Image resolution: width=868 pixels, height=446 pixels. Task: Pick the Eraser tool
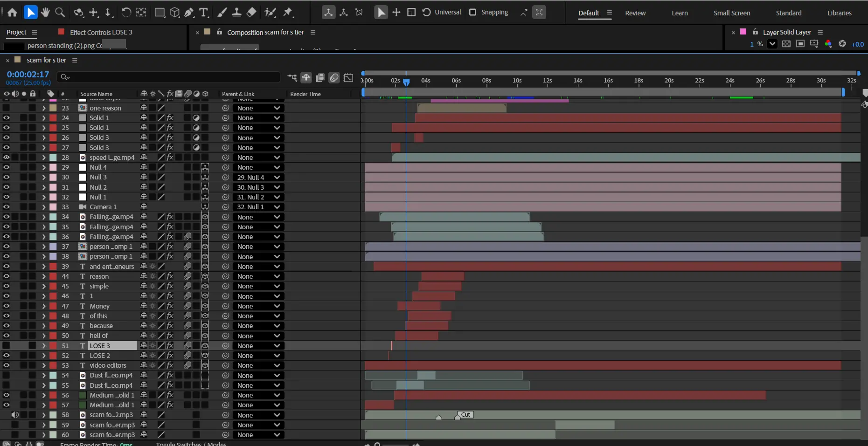click(251, 13)
